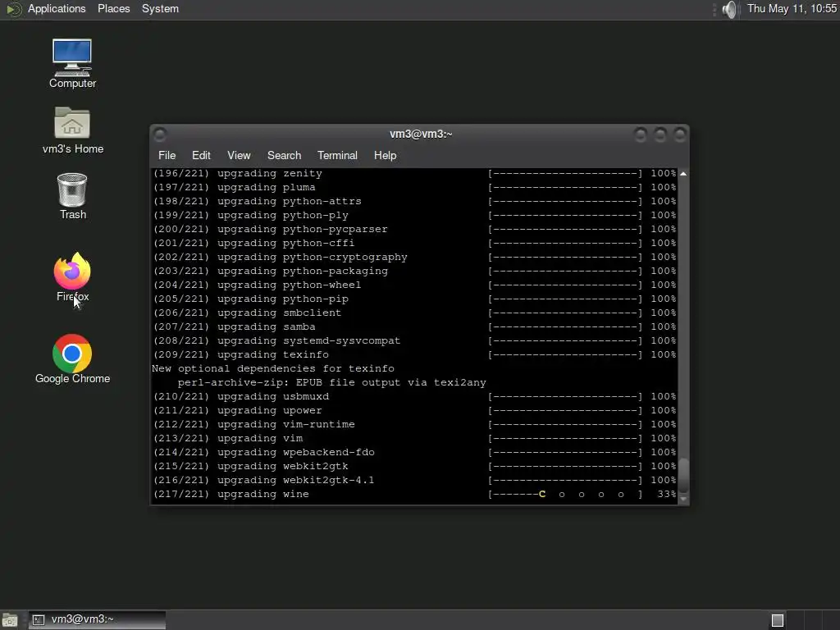The image size is (840, 630).
Task: Open vm3's Home folder icon
Action: coord(72,130)
